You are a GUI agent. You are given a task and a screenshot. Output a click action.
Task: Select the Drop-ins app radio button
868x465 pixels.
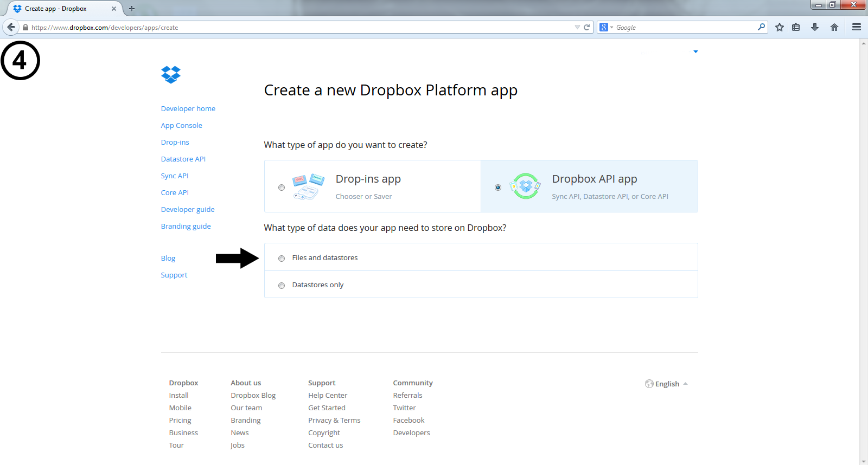click(282, 188)
